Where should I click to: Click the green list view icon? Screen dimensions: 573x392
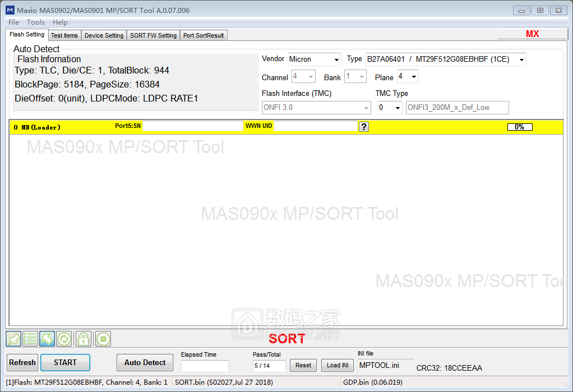coord(30,339)
